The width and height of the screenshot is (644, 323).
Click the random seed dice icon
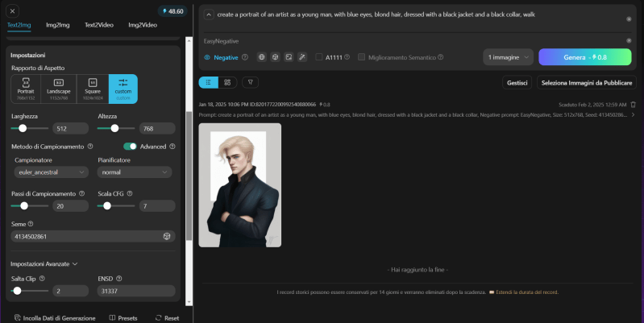[167, 236]
